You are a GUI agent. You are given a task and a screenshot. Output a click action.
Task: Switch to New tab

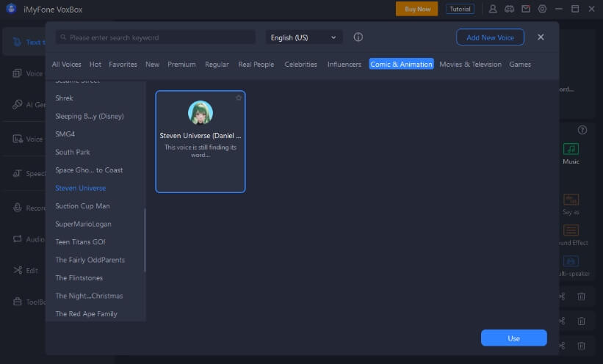pos(152,64)
